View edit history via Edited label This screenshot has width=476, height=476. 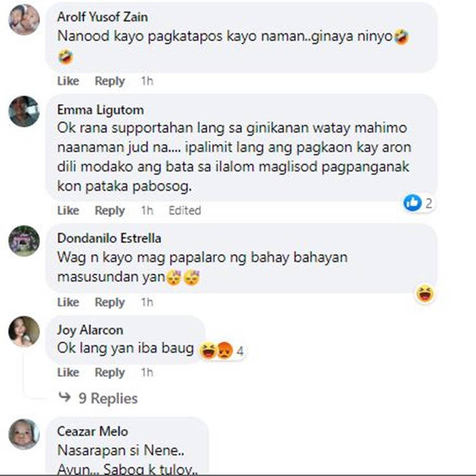pyautogui.click(x=185, y=210)
